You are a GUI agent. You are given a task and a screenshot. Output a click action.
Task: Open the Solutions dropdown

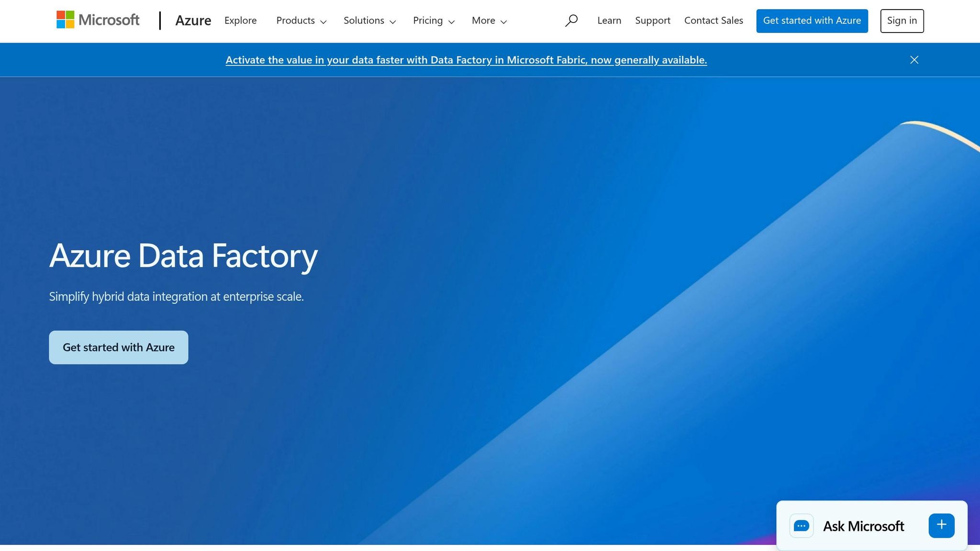click(369, 21)
